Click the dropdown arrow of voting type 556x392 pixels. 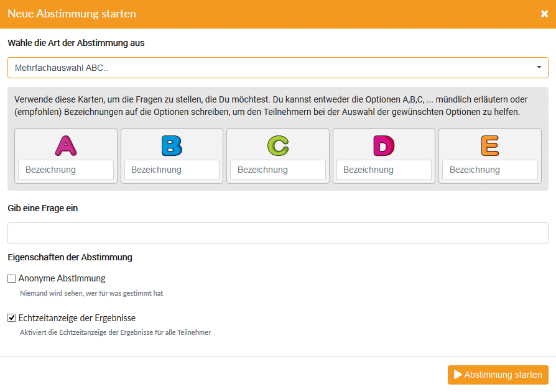click(539, 68)
